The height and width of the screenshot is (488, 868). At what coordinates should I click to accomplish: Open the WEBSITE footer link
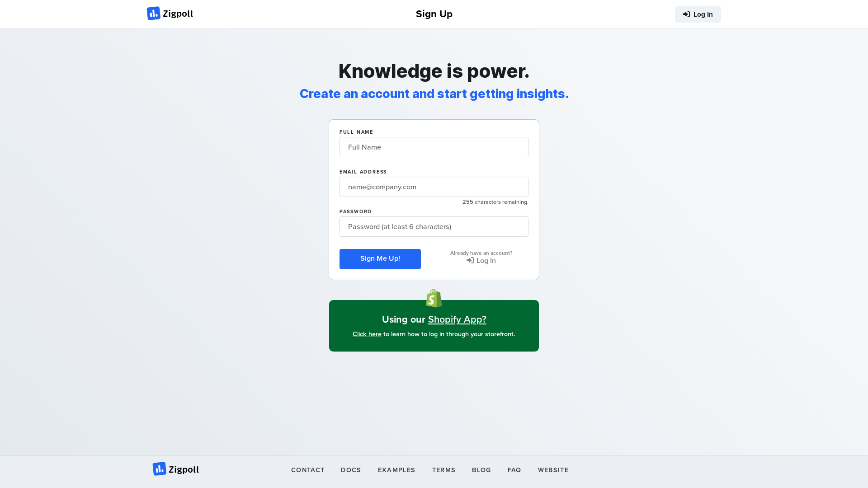553,470
